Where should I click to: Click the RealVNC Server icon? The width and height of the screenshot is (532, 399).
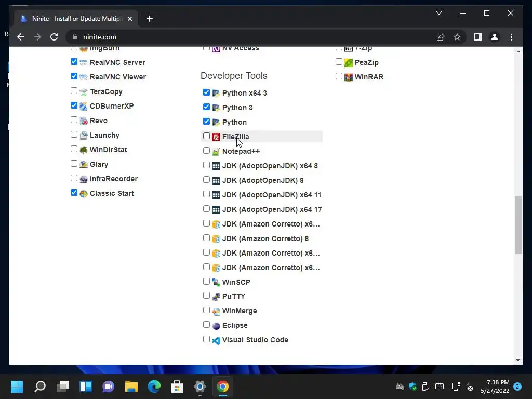pyautogui.click(x=84, y=62)
